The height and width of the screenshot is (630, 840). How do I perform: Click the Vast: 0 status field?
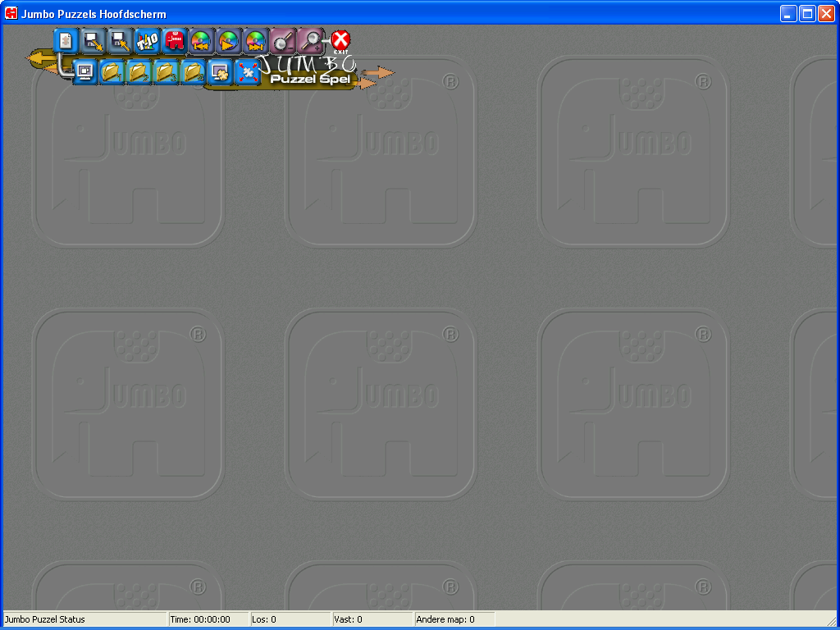(372, 619)
